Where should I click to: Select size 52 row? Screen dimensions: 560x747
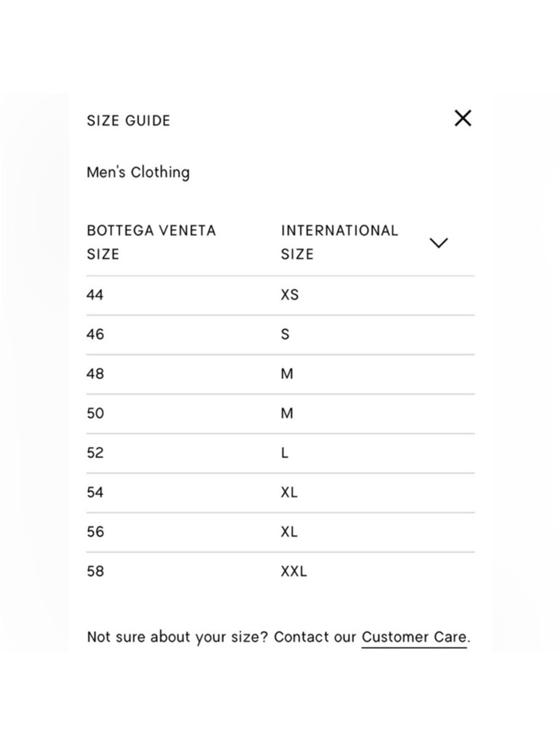pyautogui.click(x=281, y=453)
